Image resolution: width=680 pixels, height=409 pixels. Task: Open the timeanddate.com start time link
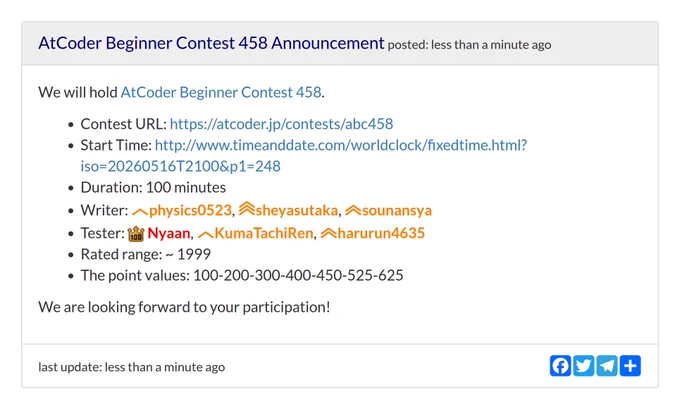[304, 155]
